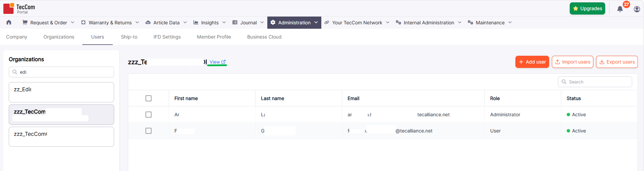This screenshot has width=644, height=171.
Task: Expand the Maintenance dropdown chevron
Action: tap(510, 22)
